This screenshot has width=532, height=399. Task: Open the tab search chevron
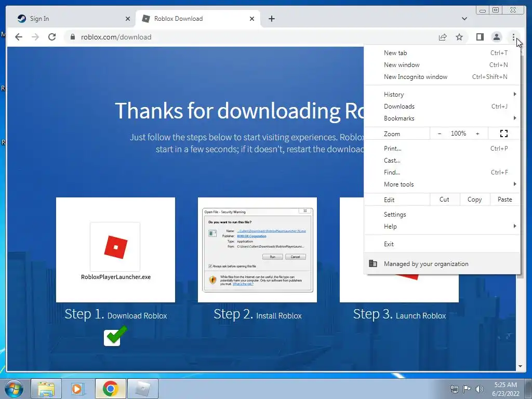[x=464, y=19]
